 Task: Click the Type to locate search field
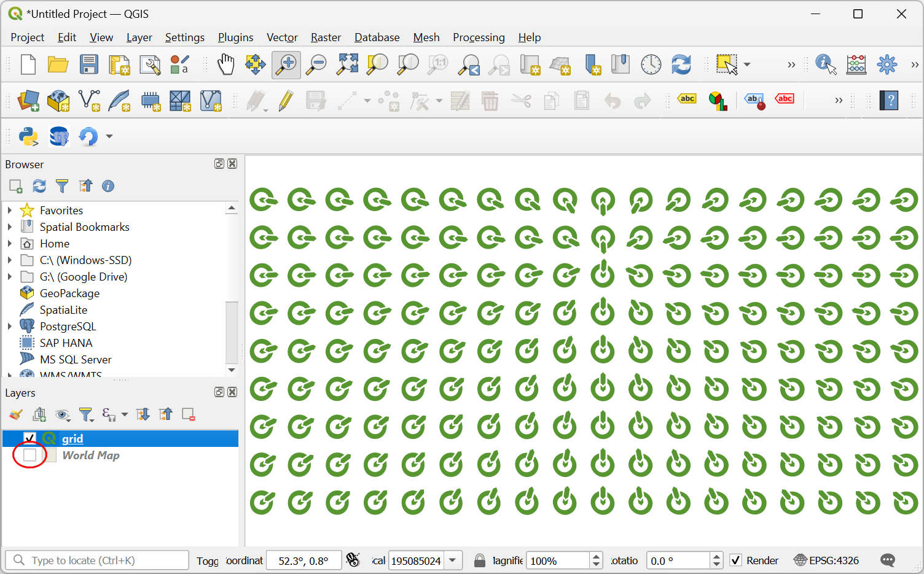pyautogui.click(x=98, y=560)
